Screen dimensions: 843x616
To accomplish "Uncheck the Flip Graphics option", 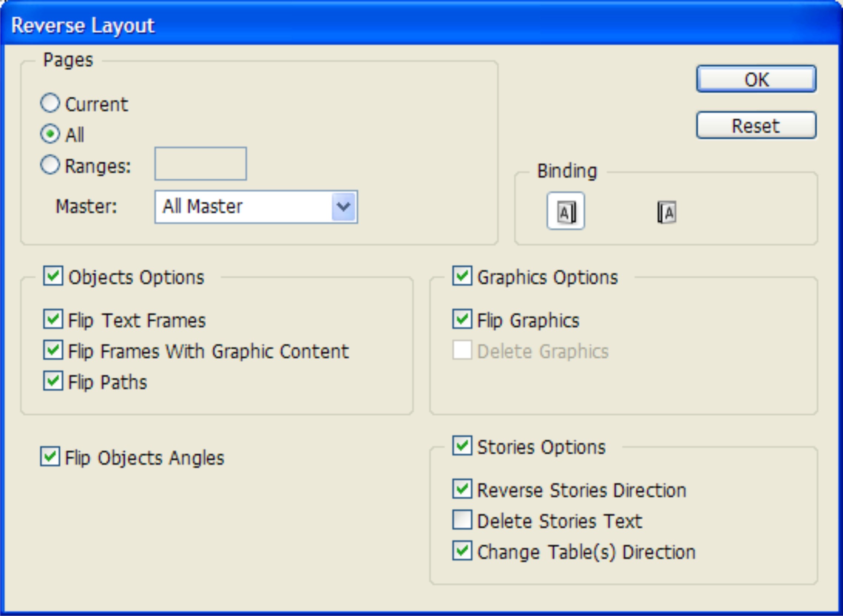I will pyautogui.click(x=462, y=319).
